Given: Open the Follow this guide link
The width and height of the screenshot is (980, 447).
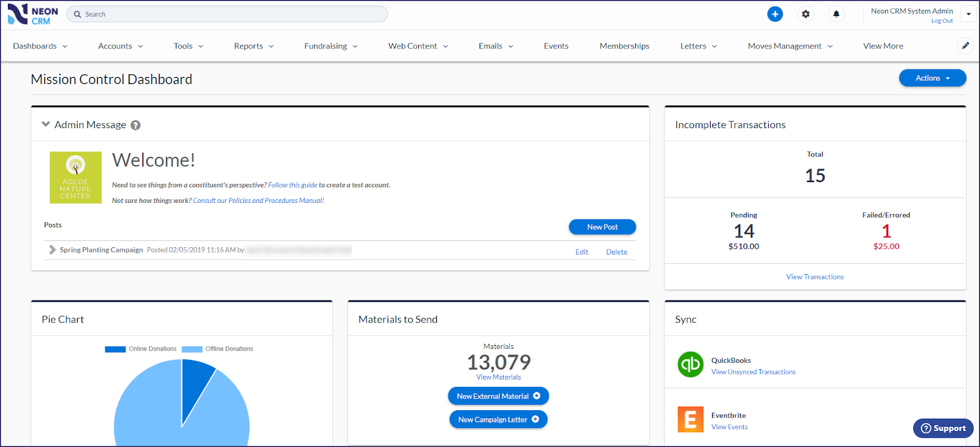Looking at the screenshot, I should click(x=293, y=185).
